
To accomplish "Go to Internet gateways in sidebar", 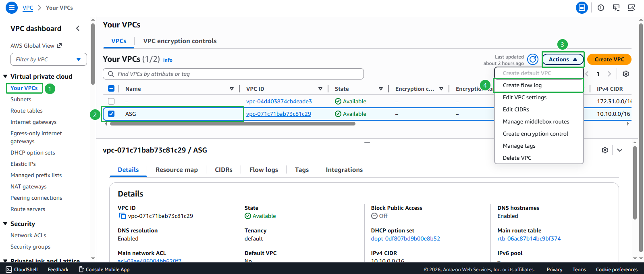I will click(x=33, y=122).
